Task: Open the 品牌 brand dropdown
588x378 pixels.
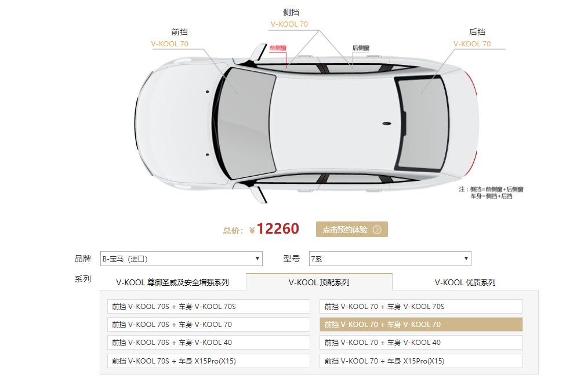Action: pos(181,259)
